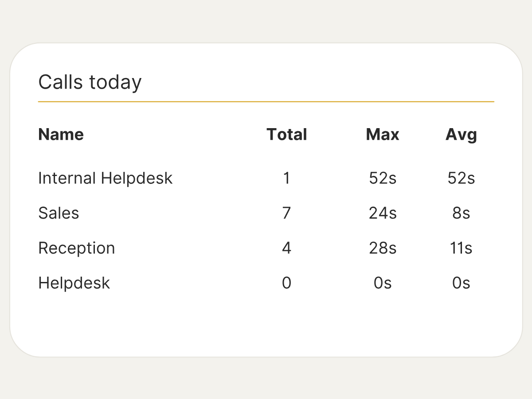Click the Calls today heading
The image size is (532, 399).
tap(90, 82)
